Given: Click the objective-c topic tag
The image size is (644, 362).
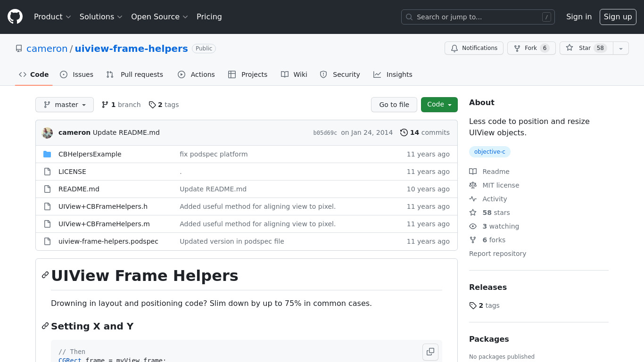Looking at the screenshot, I should [490, 152].
